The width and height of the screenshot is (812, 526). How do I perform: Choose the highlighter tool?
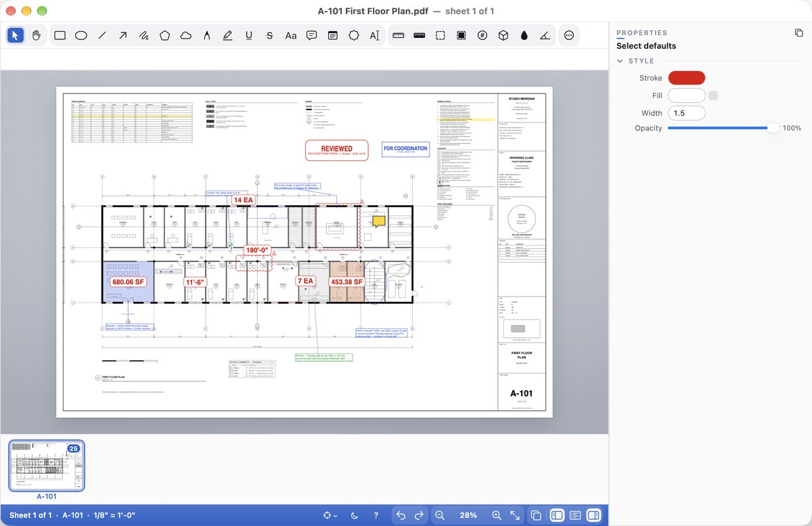coord(227,35)
